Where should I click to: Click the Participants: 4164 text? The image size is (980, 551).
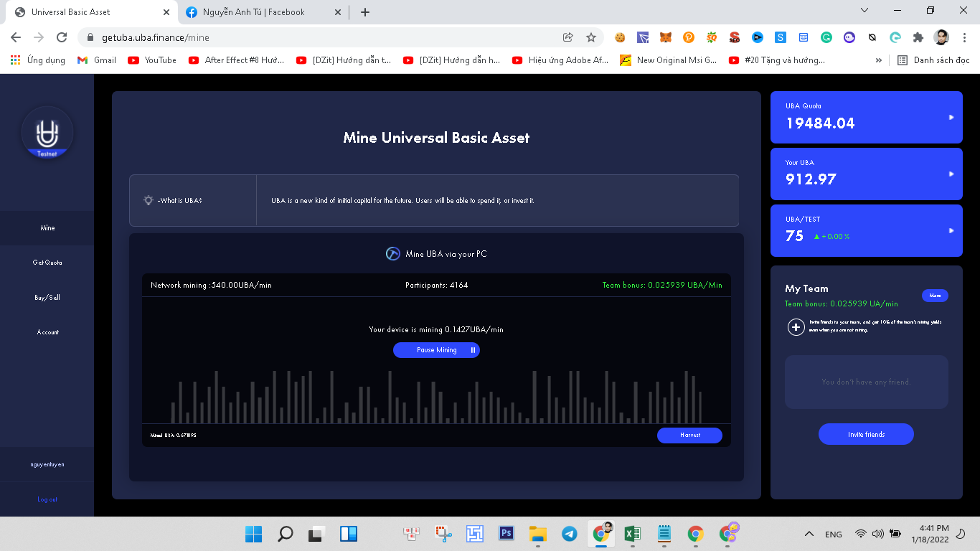(436, 286)
